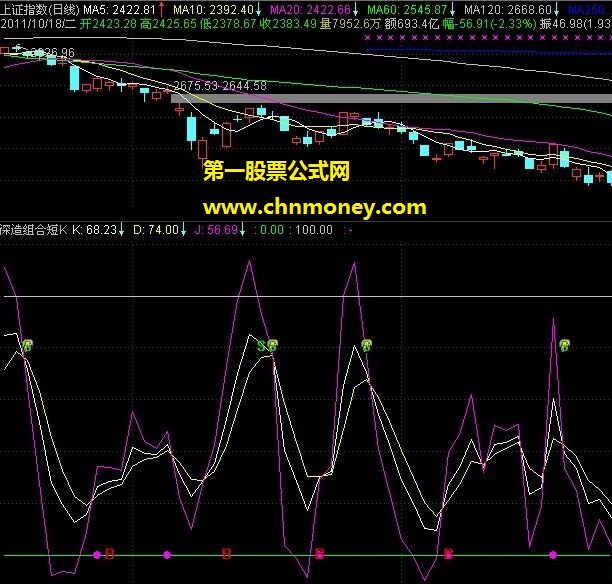Click the second magenta dot on baseline
This screenshot has width=612, height=584.
point(167,554)
